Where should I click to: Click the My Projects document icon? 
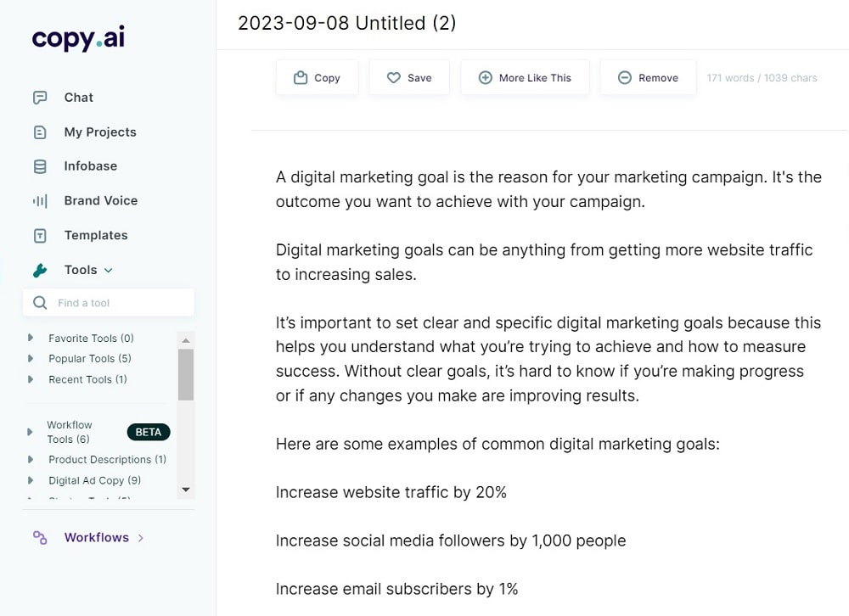[40, 132]
